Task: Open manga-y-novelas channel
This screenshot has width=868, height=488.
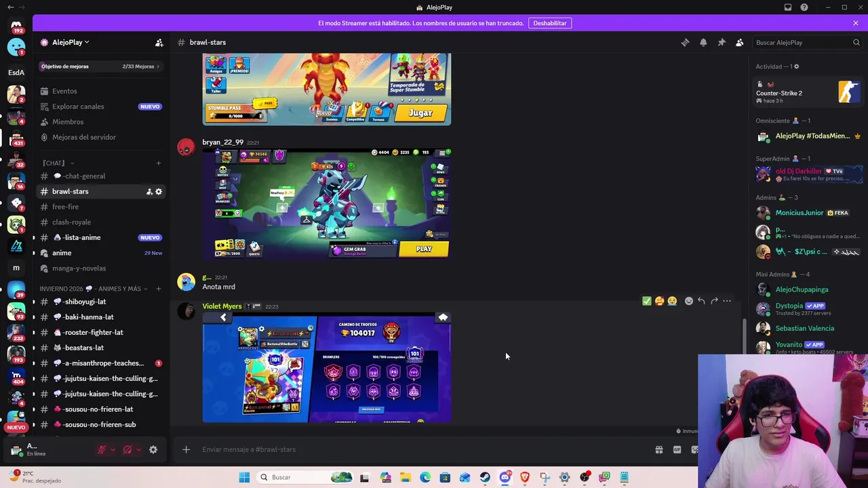Action: click(100, 268)
